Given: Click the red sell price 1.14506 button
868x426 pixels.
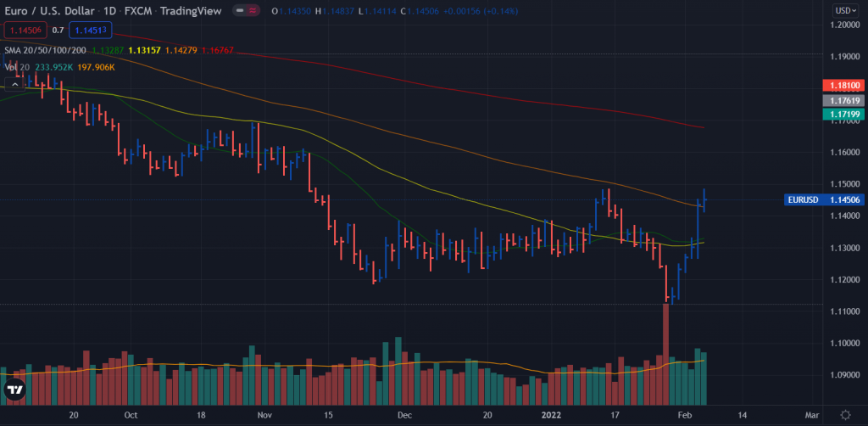Looking at the screenshot, I should click(x=25, y=30).
